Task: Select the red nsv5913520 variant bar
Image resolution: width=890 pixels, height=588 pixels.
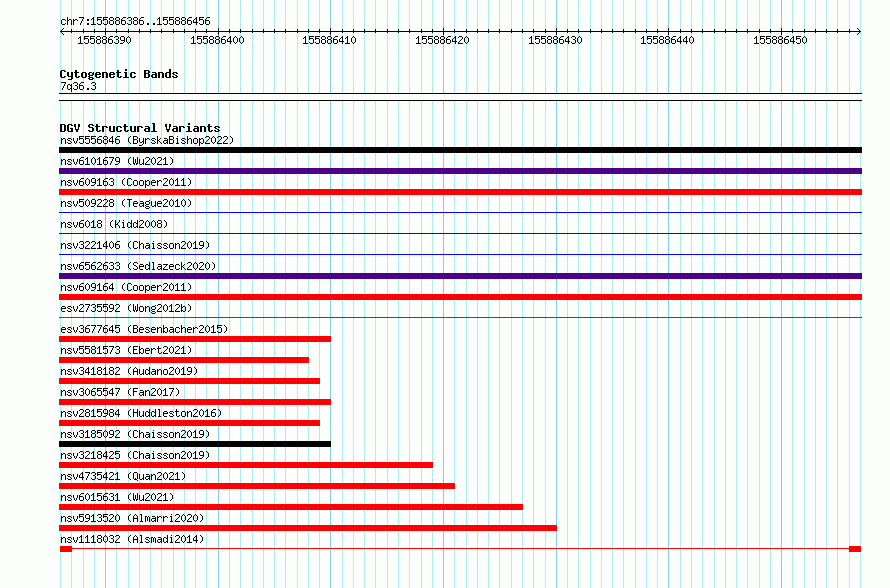Action: [x=308, y=528]
